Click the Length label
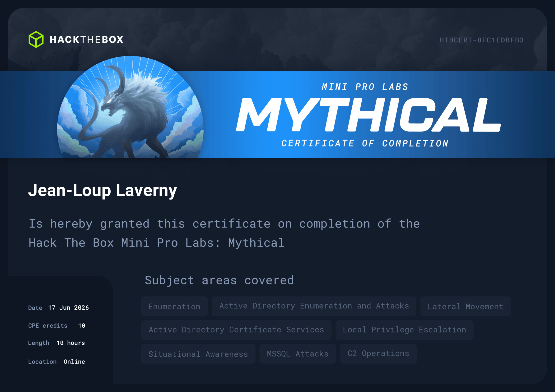Viewport: 555px width, 392px height. point(39,343)
